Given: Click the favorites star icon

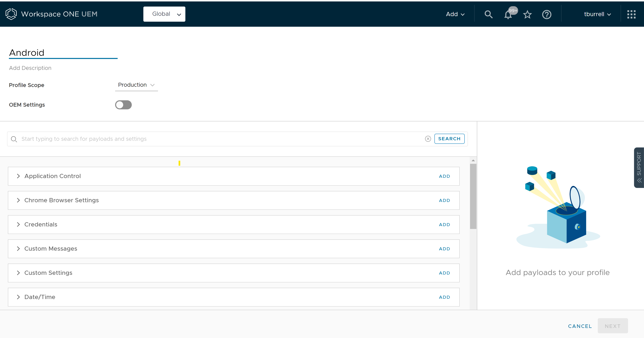Looking at the screenshot, I should [x=527, y=14].
